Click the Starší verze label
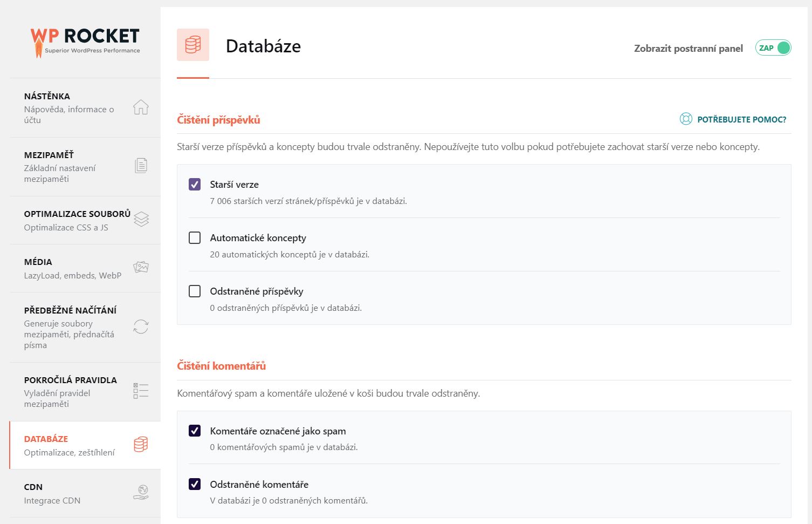Screen dimensions: 812x524 234,185
